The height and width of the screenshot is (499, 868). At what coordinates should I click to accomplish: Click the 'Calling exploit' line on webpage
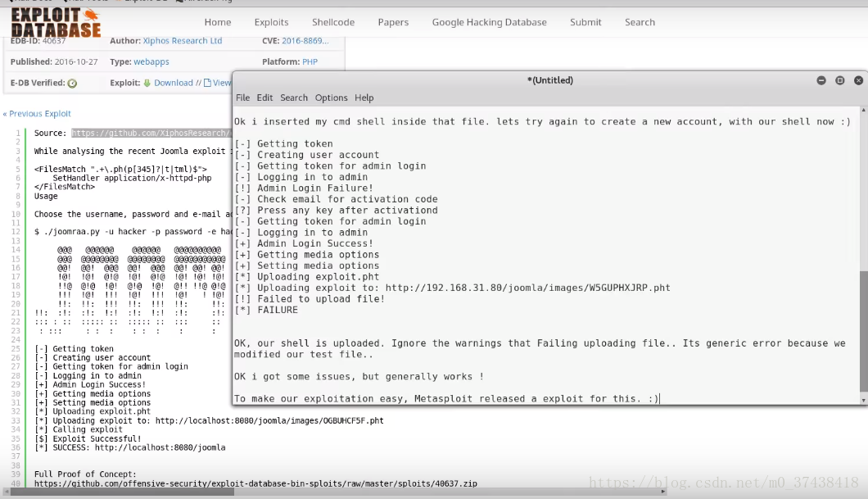(x=79, y=429)
